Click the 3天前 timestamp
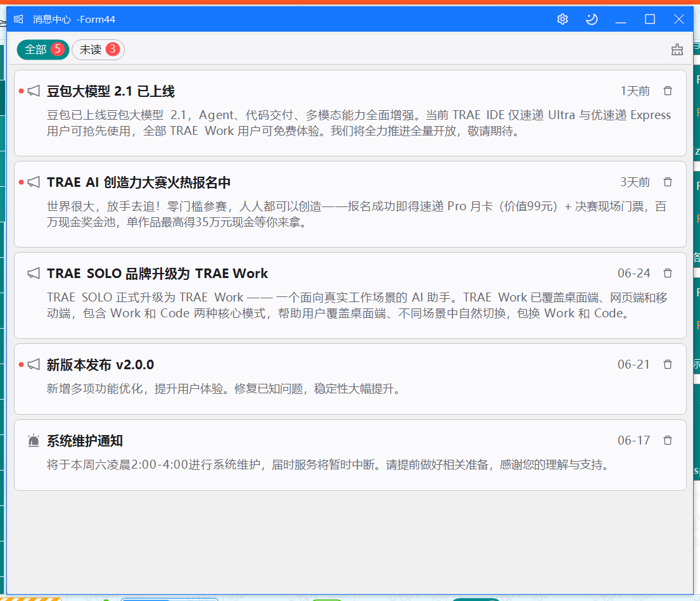The width and height of the screenshot is (700, 601). click(x=635, y=182)
